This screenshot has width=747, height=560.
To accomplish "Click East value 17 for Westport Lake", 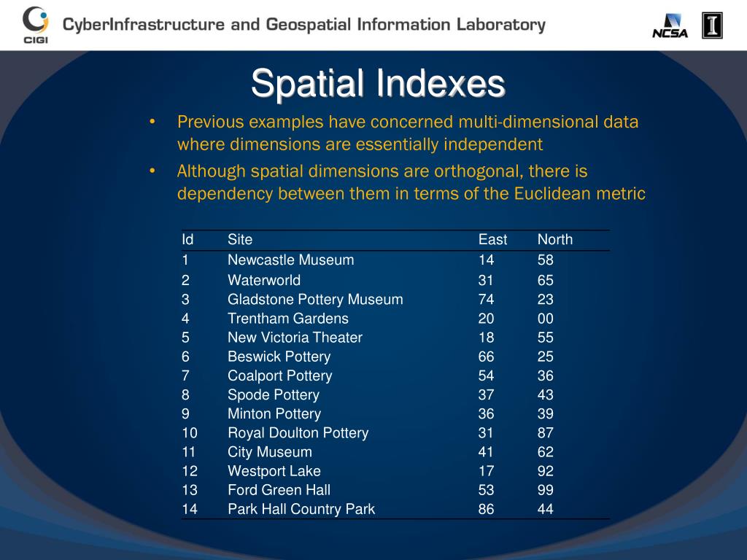I will [x=486, y=471].
